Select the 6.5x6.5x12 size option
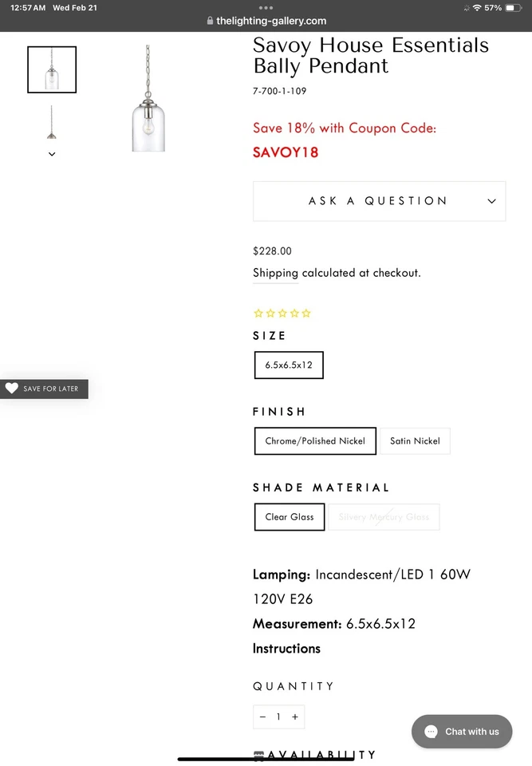This screenshot has height=766, width=532. click(288, 365)
